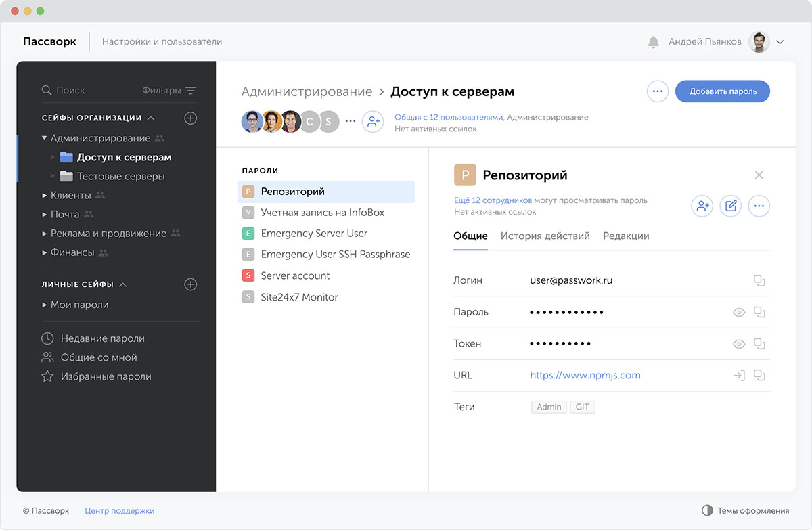Click the Добавить пароль button

click(x=722, y=91)
